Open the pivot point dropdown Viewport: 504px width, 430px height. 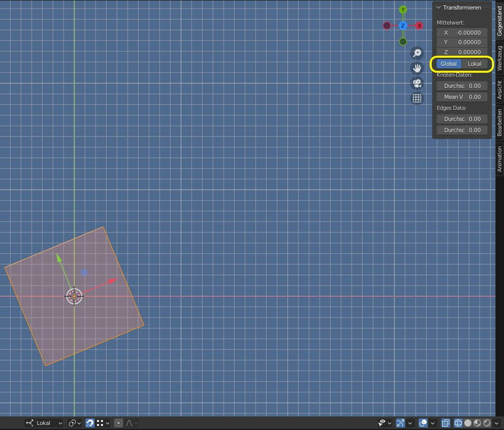coord(75,423)
